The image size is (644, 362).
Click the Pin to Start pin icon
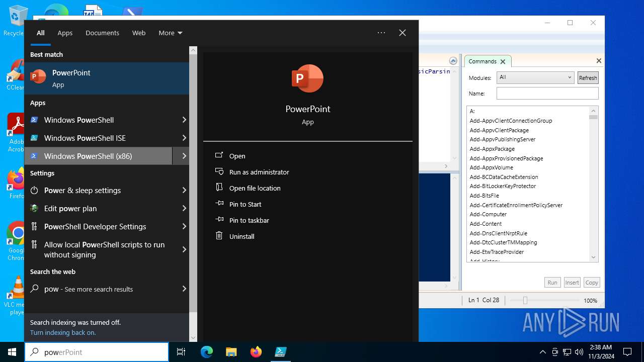(x=219, y=204)
